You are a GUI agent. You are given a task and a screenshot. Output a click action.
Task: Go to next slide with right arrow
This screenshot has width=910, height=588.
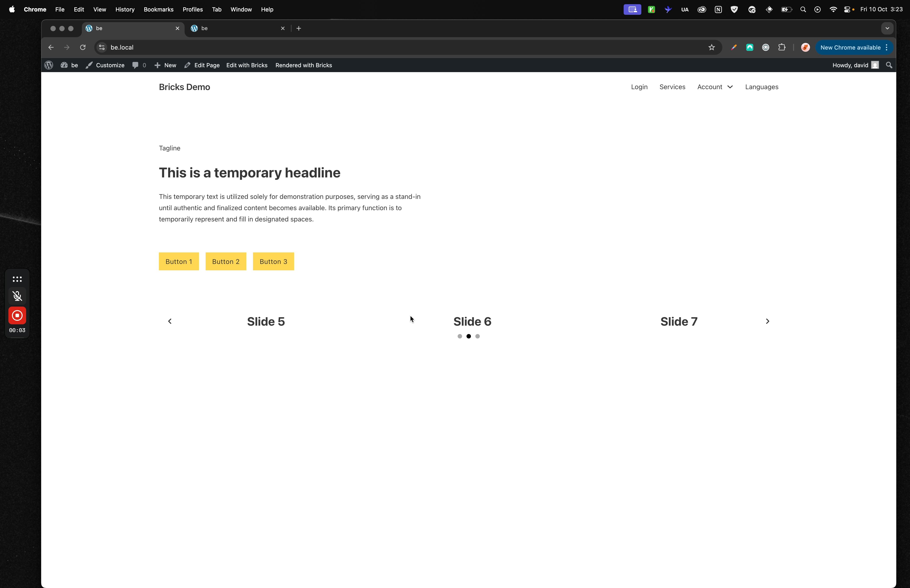click(767, 321)
